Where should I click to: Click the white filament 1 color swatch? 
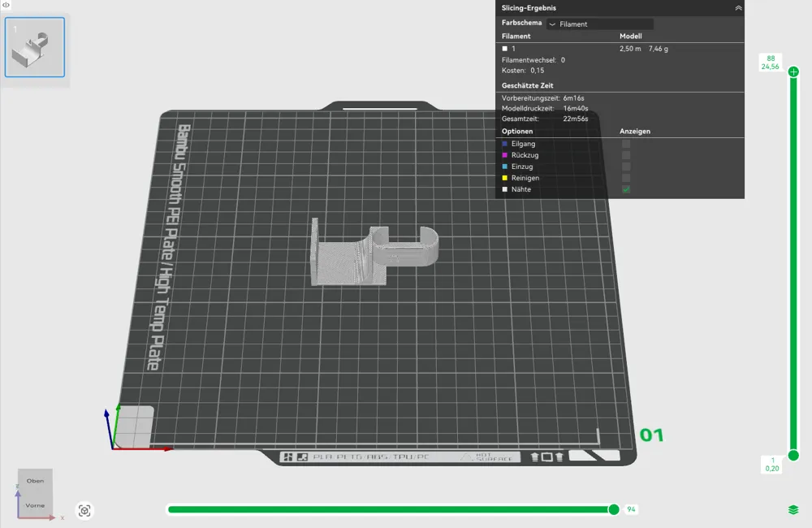click(x=505, y=49)
